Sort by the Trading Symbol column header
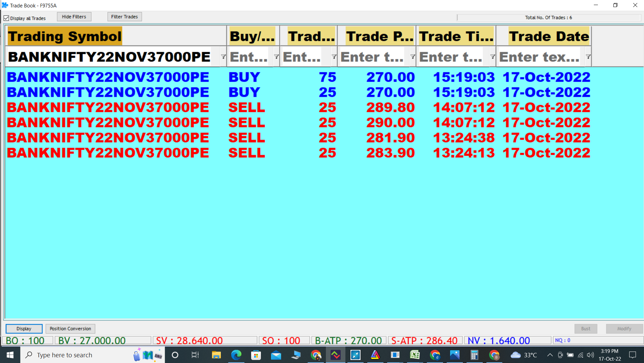Screen dimensions: 644x363 65,36
